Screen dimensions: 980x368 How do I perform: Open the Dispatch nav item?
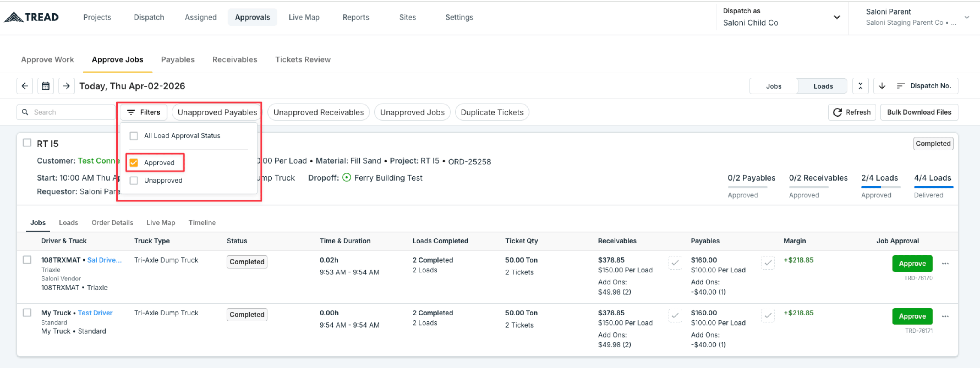[149, 17]
